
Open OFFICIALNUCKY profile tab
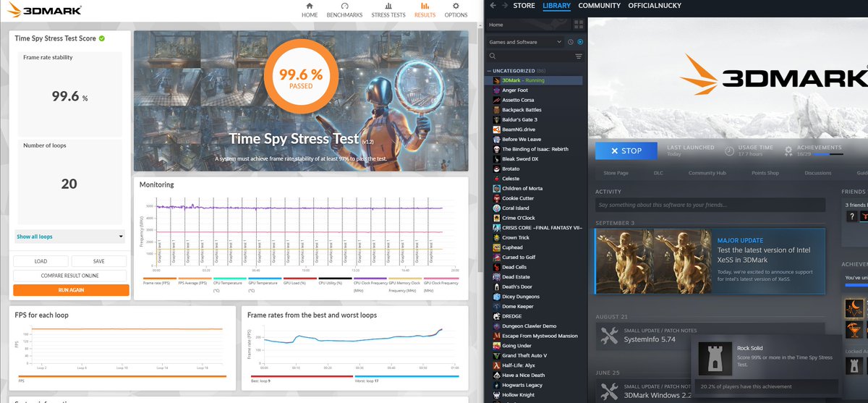(656, 6)
